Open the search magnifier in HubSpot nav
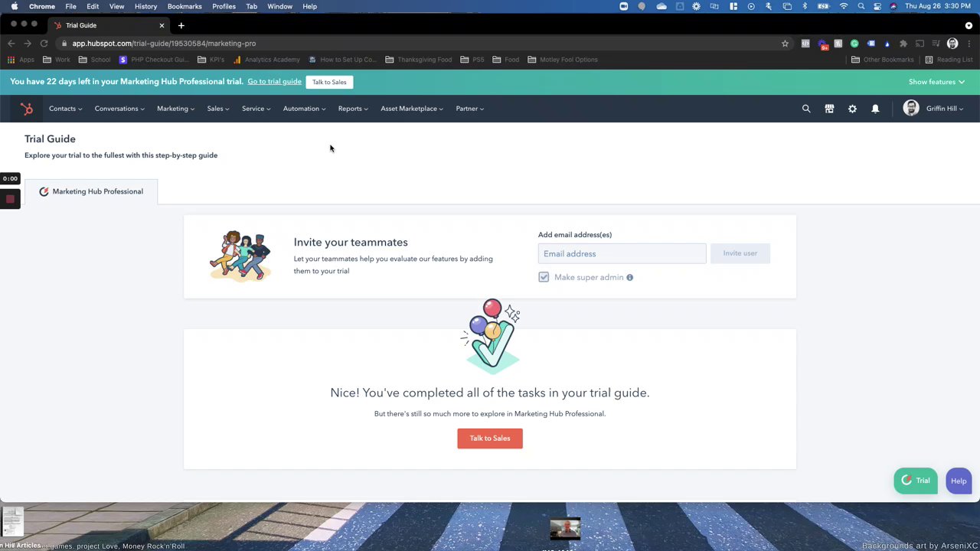Image resolution: width=980 pixels, height=551 pixels. (806, 109)
